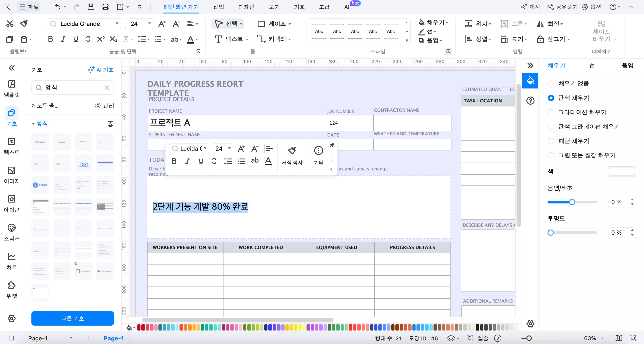Expand the font size 24 dropdown in ribbon

149,24
